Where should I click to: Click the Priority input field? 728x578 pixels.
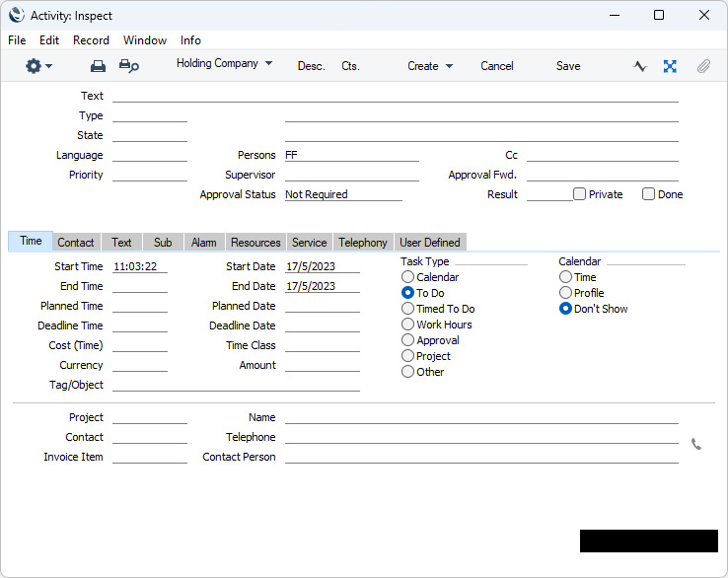[x=150, y=175]
